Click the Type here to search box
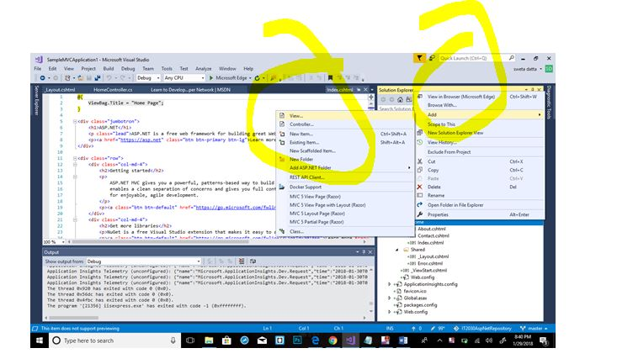Screen dimensions: 617x364 pos(114,340)
